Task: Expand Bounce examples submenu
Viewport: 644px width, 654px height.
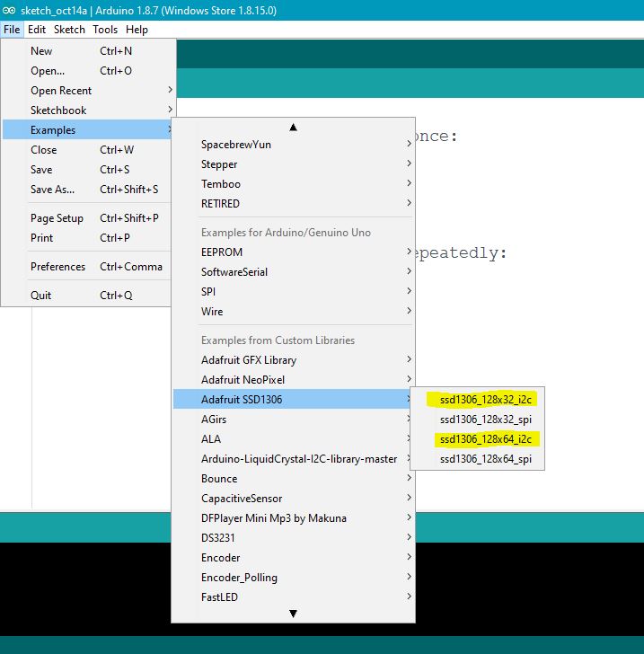Action: point(294,479)
